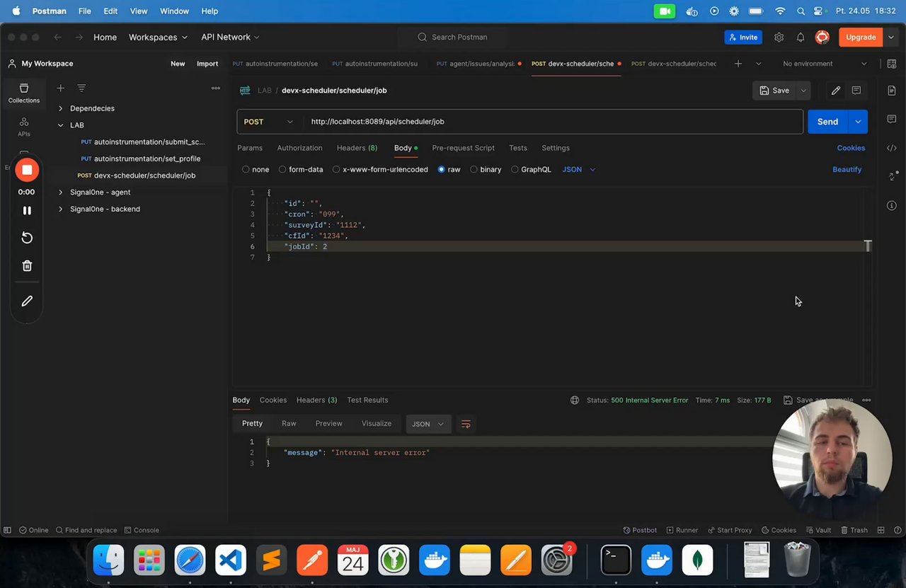Open the Test Results response tab
The height and width of the screenshot is (588, 906).
[x=367, y=400]
